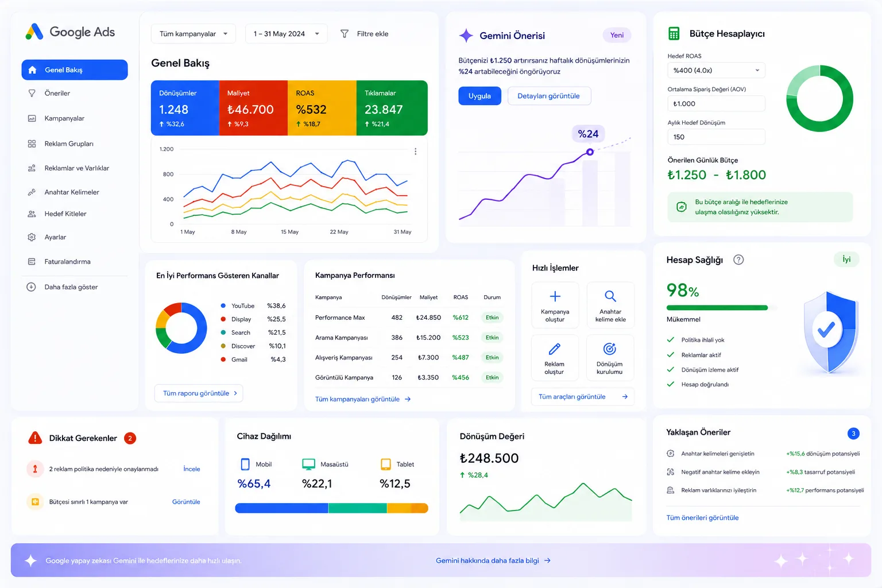The height and width of the screenshot is (588, 882).
Task: Click Tüm raporu görüntüle button
Action: [199, 393]
